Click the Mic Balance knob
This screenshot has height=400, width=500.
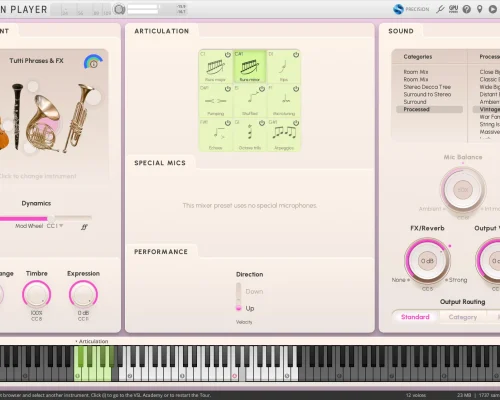[463, 190]
